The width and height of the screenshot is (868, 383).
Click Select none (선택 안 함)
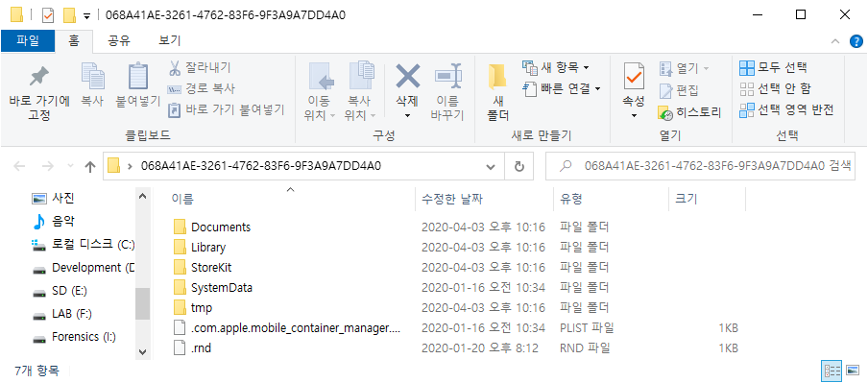coord(775,88)
